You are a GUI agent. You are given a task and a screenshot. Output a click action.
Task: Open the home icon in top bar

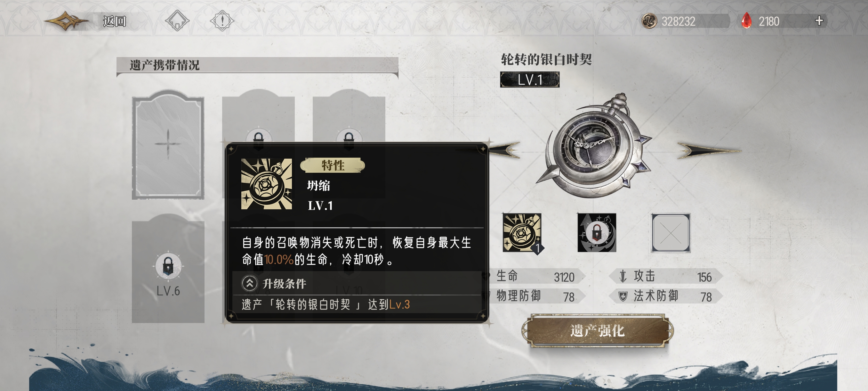(x=177, y=21)
